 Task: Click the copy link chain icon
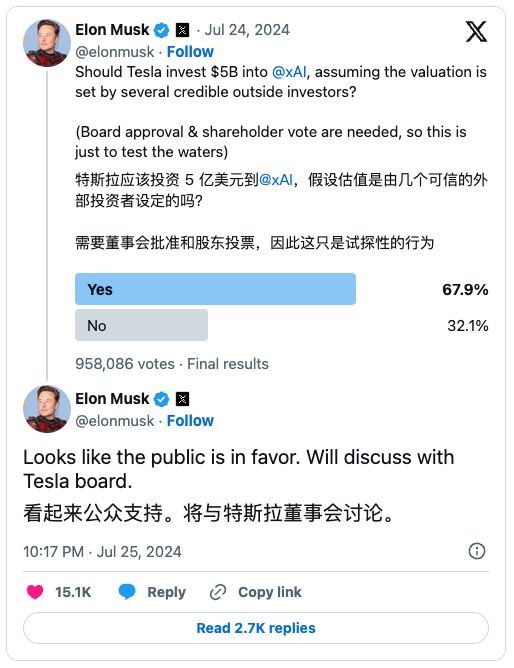[x=218, y=592]
